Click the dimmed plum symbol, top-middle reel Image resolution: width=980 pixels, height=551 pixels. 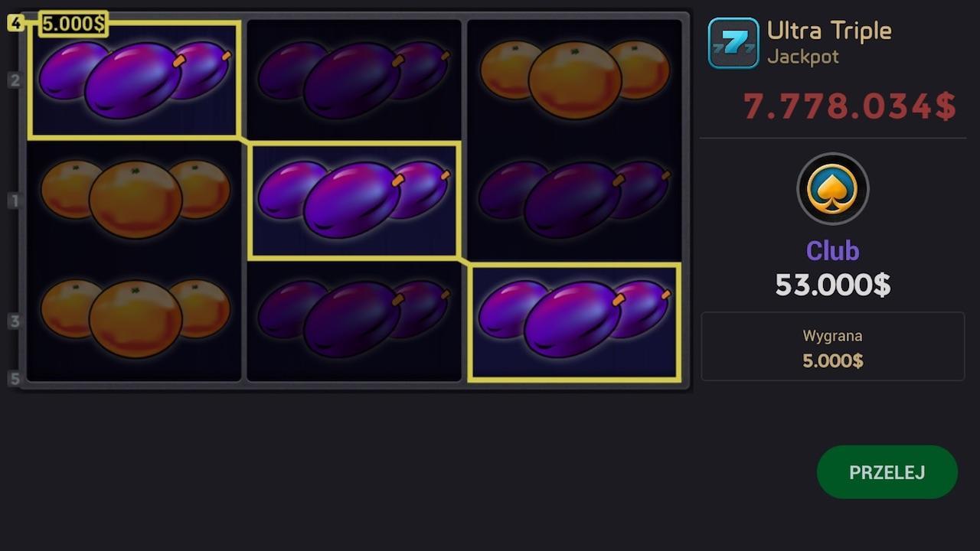[354, 79]
